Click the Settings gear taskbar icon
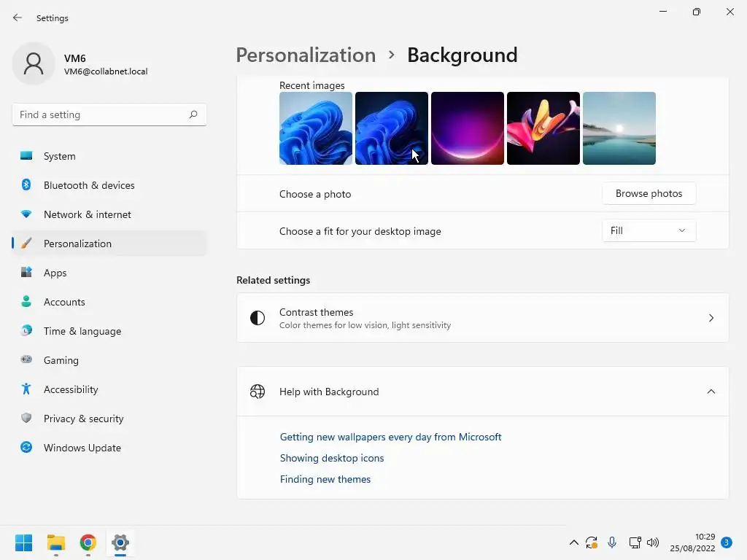Viewport: 747px width, 560px height. click(x=120, y=542)
